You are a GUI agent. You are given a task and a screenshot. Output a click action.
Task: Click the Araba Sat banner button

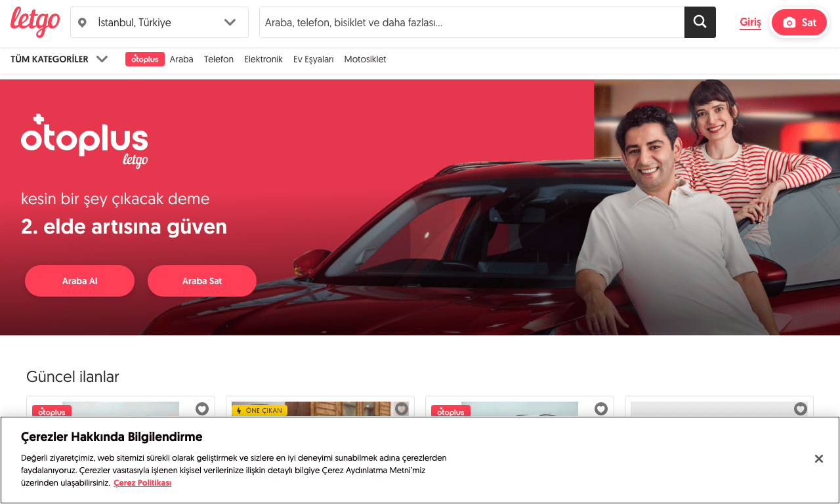(202, 281)
